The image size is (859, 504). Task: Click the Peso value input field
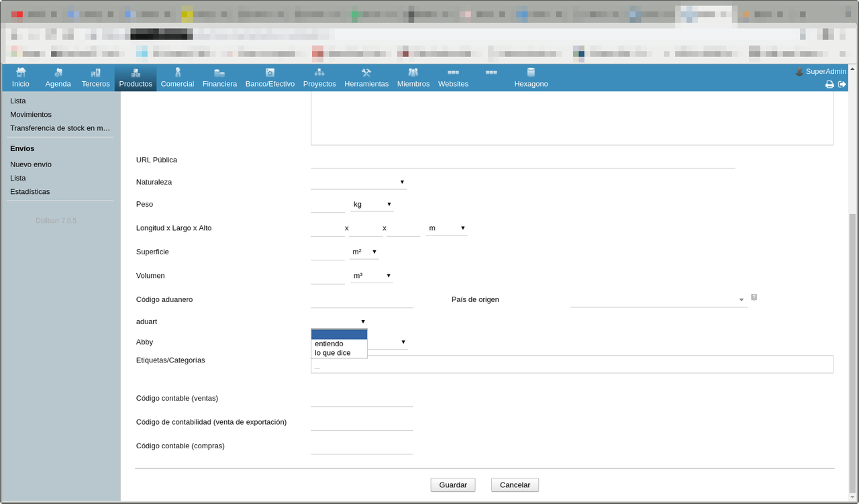click(x=327, y=204)
